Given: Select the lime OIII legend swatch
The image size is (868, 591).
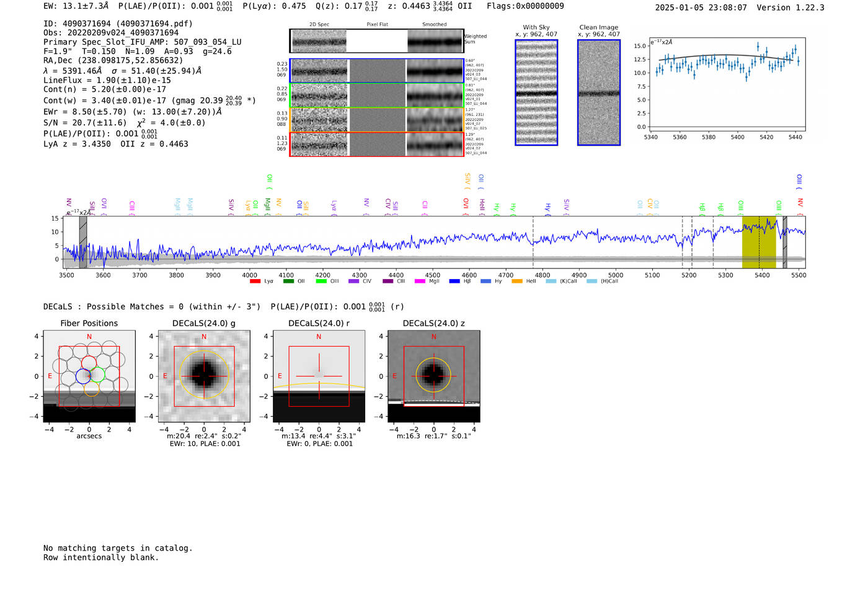Looking at the screenshot, I should 321,282.
